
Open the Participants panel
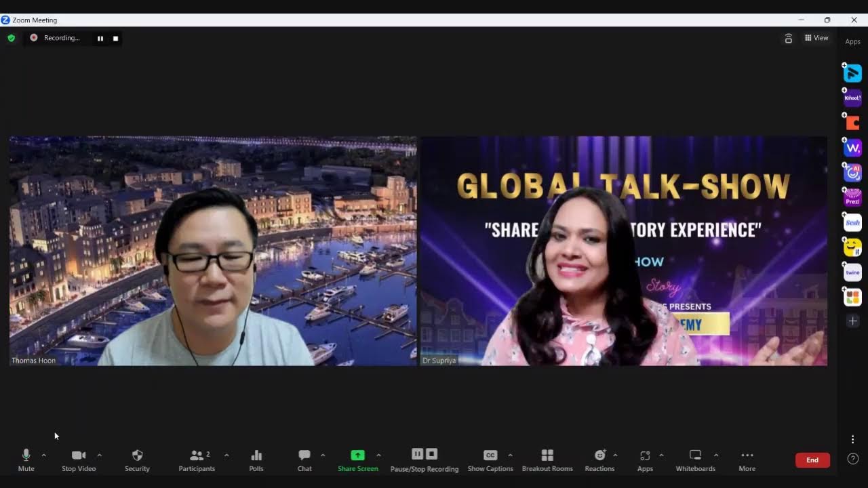tap(197, 460)
